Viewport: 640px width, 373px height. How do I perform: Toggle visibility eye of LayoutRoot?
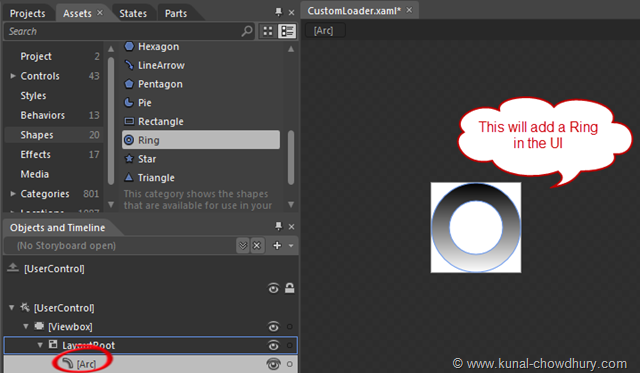tap(273, 345)
